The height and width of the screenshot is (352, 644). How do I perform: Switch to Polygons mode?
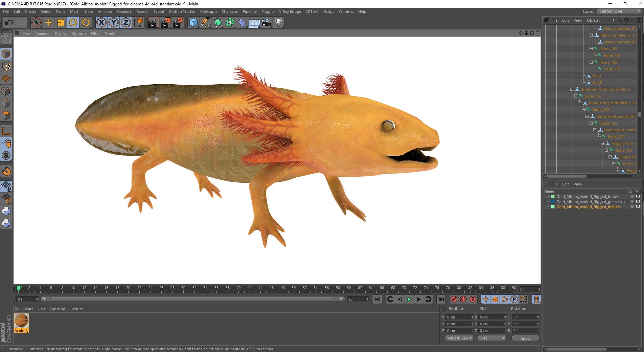6,115
